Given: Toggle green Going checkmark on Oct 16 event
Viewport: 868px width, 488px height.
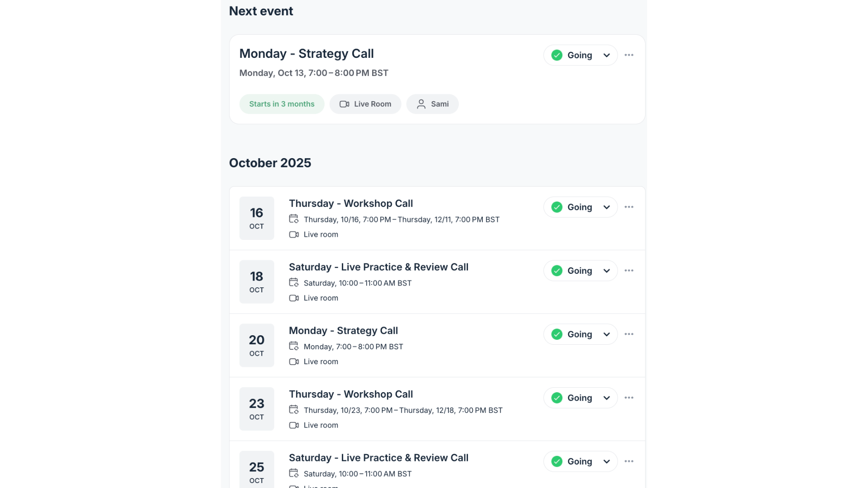Looking at the screenshot, I should 557,207.
